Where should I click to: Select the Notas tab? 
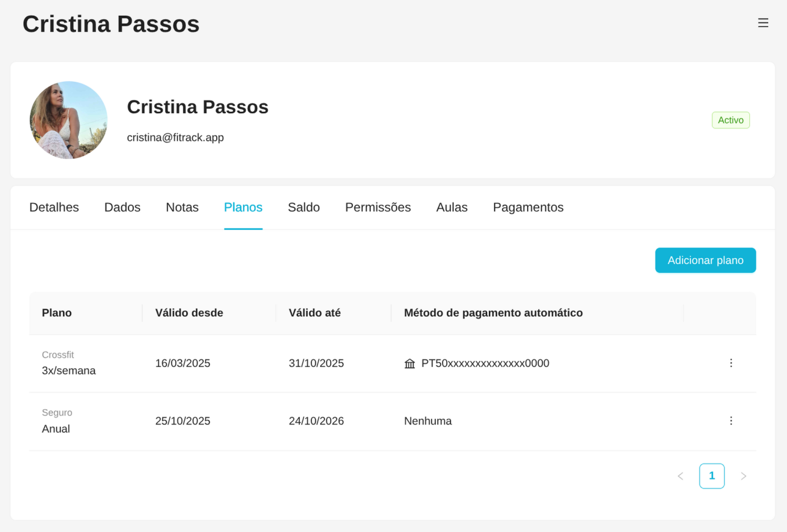point(182,207)
